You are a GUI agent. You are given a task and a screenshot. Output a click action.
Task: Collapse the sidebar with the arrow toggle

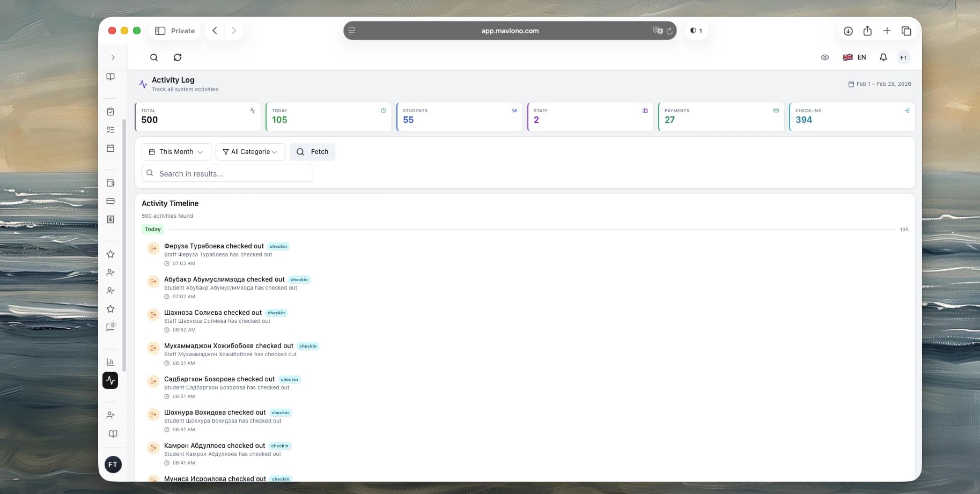pos(113,57)
